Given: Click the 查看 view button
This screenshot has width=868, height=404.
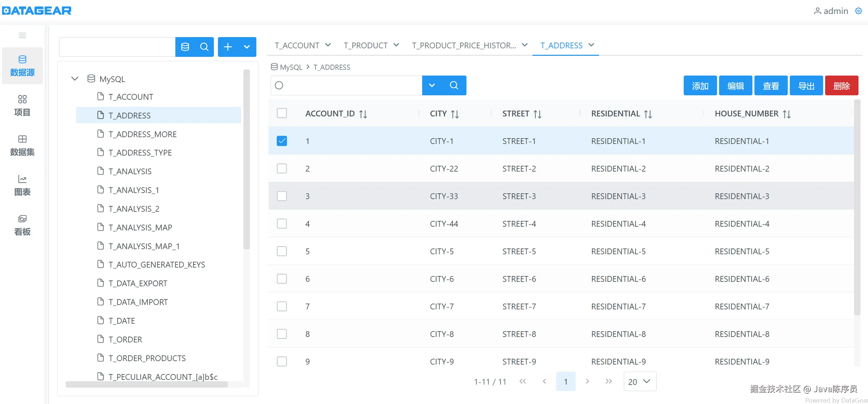Looking at the screenshot, I should tap(771, 86).
